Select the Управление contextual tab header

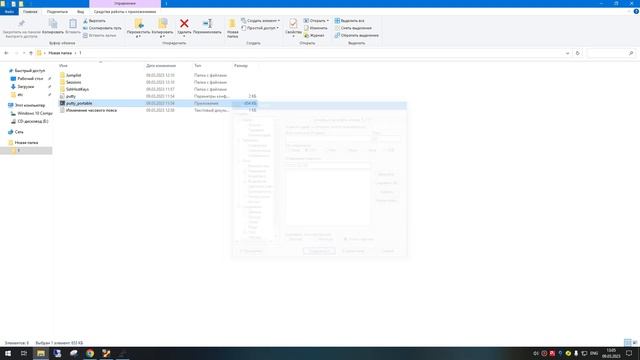[x=125, y=3]
